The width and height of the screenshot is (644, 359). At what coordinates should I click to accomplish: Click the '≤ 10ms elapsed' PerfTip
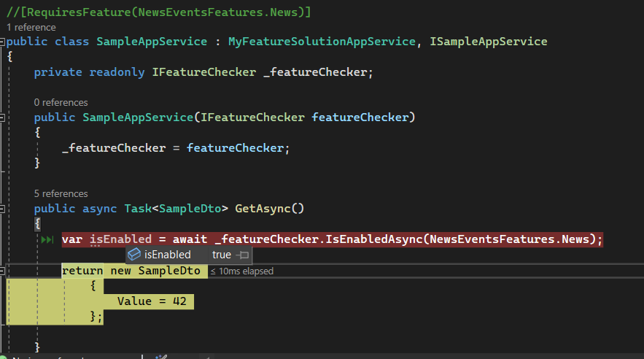point(242,271)
